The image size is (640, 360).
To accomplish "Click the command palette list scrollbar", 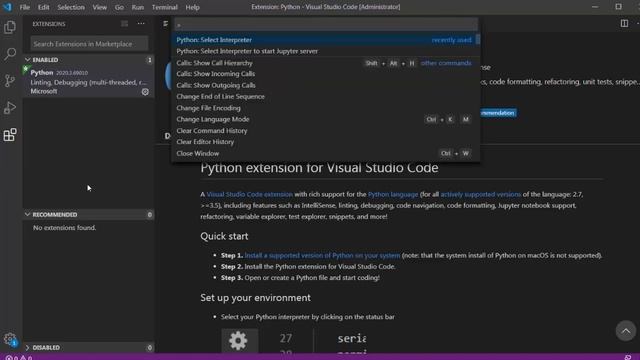I will (x=478, y=40).
